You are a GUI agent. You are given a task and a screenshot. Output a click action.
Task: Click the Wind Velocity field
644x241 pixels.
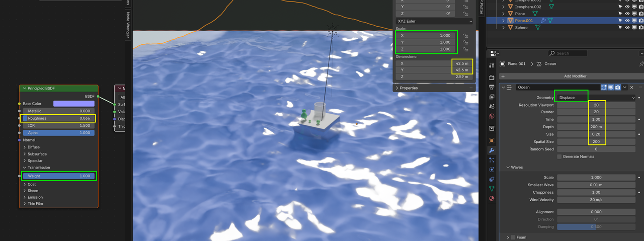(x=596, y=200)
